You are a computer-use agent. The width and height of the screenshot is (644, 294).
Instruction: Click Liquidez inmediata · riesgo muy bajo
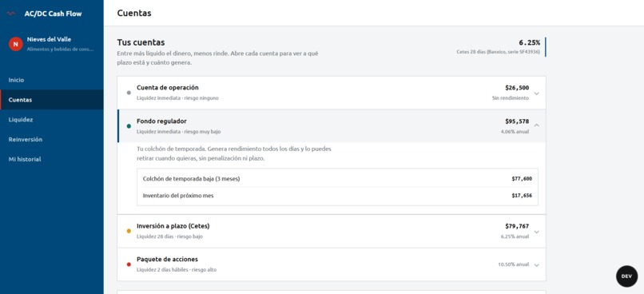(x=179, y=132)
